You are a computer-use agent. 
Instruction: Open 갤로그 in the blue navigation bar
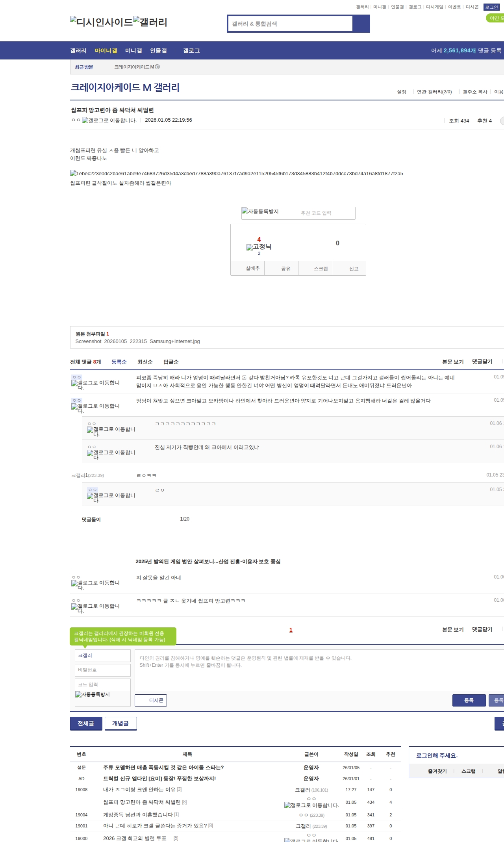coord(191,50)
